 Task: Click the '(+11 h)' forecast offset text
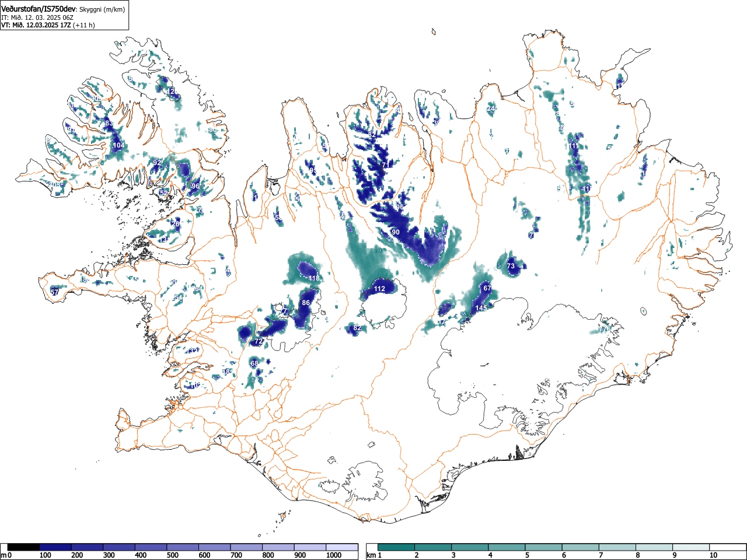[x=84, y=25]
